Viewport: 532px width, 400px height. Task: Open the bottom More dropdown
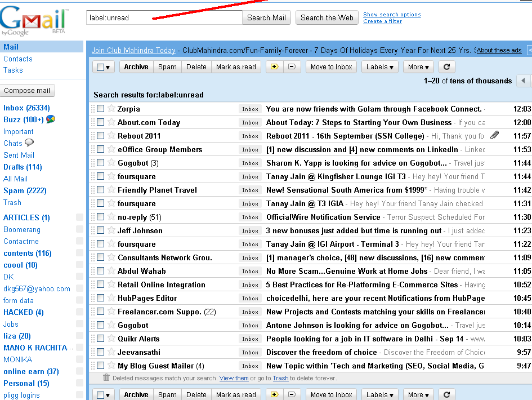click(418, 394)
